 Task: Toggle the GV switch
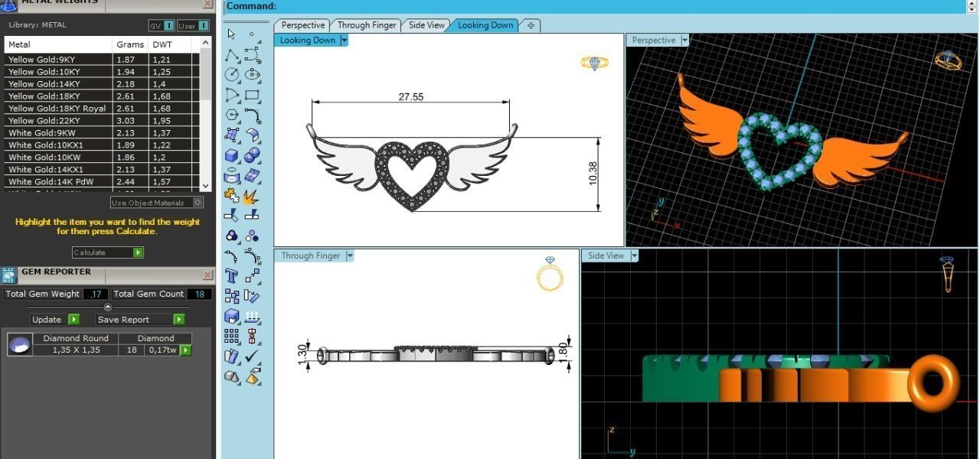162,25
